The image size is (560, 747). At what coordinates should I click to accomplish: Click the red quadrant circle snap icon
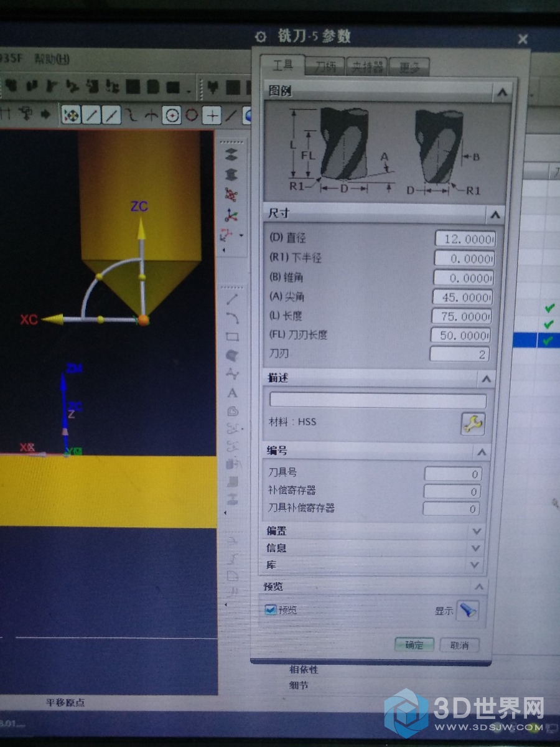[192, 115]
